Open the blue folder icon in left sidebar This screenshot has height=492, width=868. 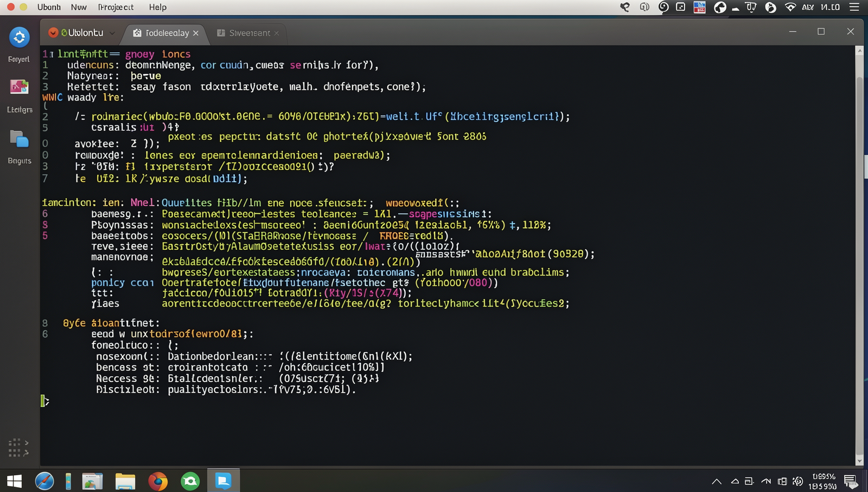pyautogui.click(x=19, y=139)
